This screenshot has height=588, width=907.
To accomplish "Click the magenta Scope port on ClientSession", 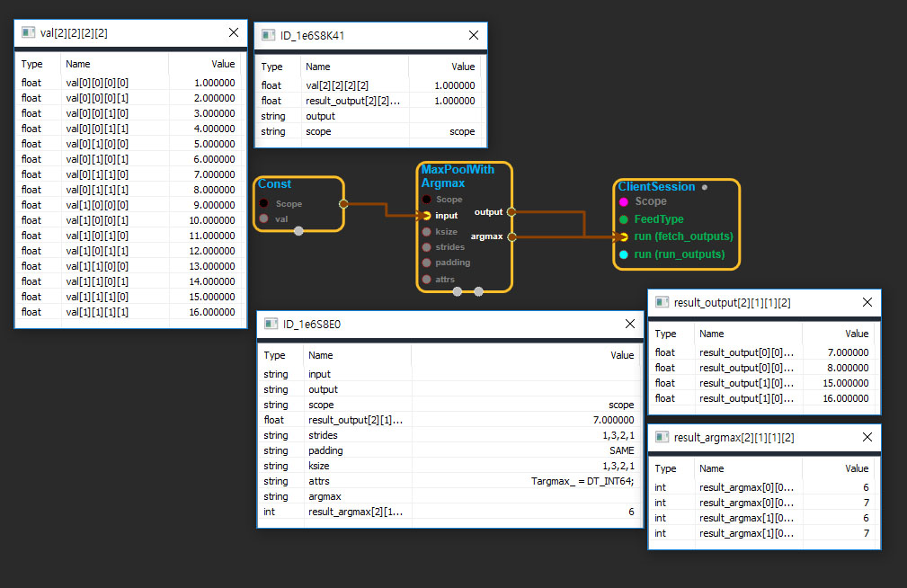I will click(x=623, y=201).
